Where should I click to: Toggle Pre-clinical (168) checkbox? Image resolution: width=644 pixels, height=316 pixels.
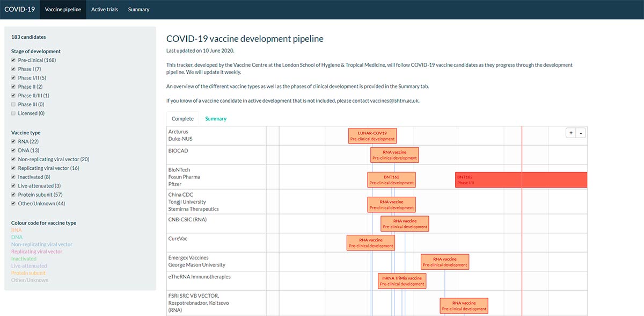pos(13,60)
